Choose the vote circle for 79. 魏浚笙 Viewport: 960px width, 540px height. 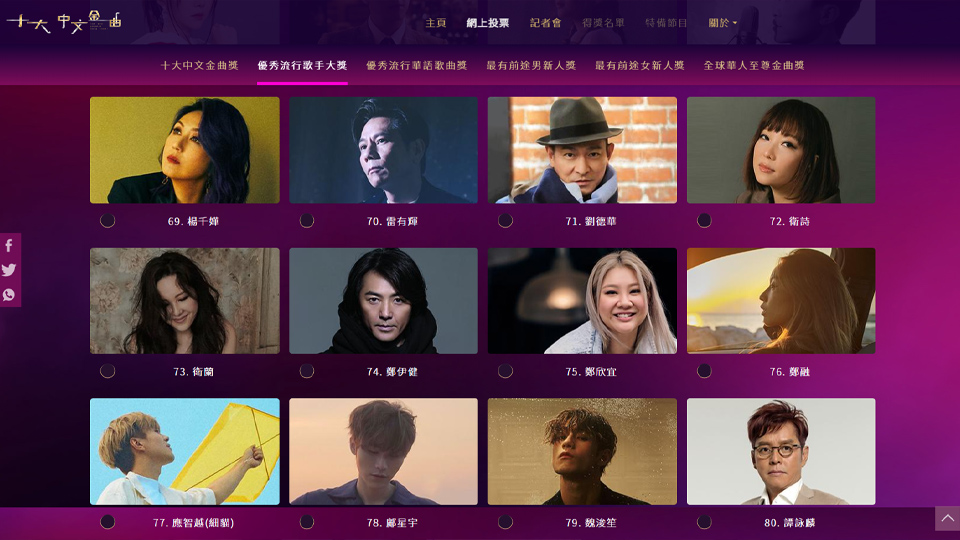[x=505, y=522]
